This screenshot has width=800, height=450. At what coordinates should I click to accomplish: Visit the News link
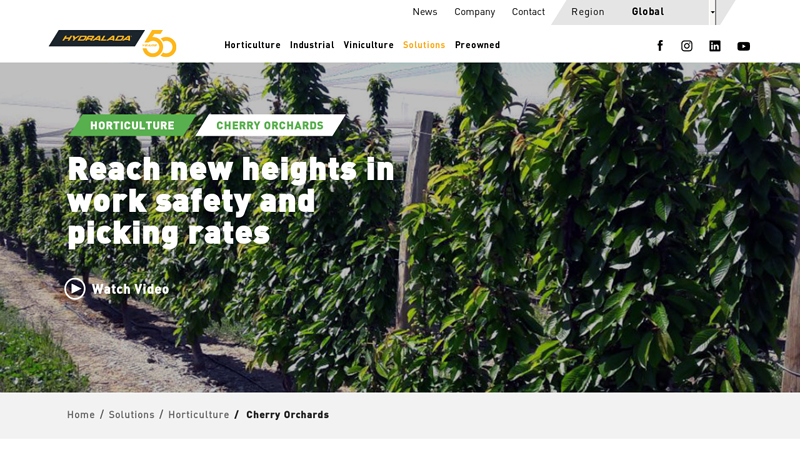[424, 12]
